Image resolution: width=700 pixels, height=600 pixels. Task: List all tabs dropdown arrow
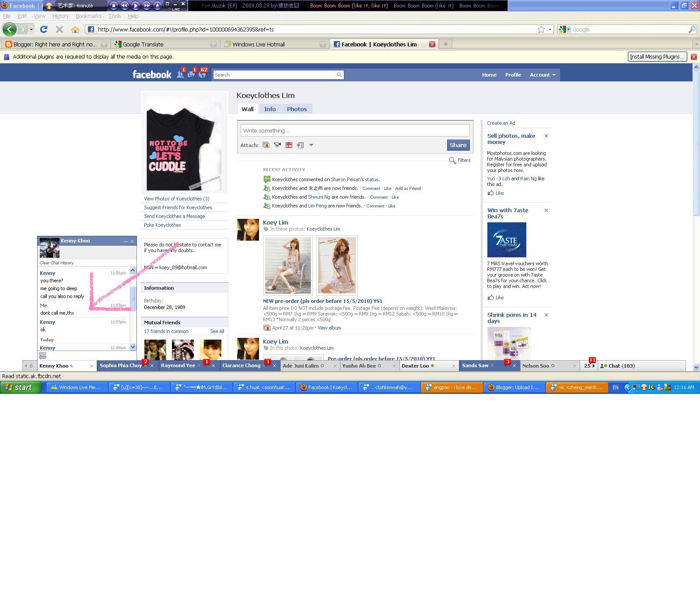coord(696,44)
